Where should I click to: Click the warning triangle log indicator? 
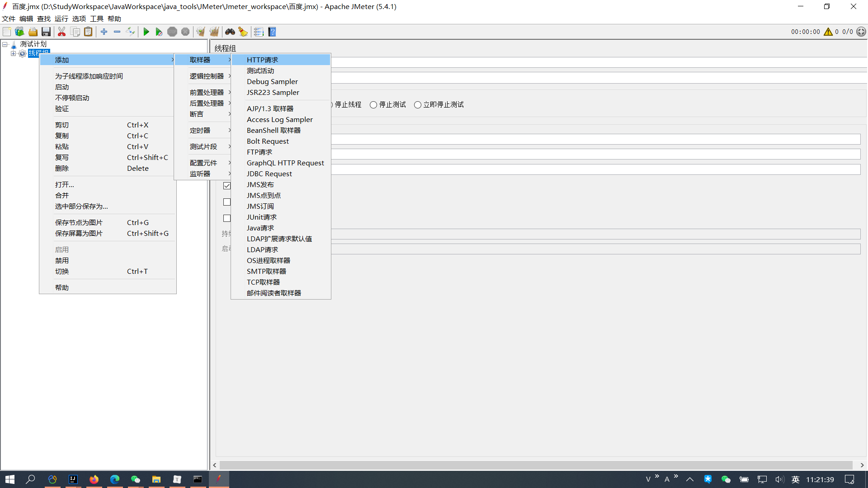click(x=828, y=32)
